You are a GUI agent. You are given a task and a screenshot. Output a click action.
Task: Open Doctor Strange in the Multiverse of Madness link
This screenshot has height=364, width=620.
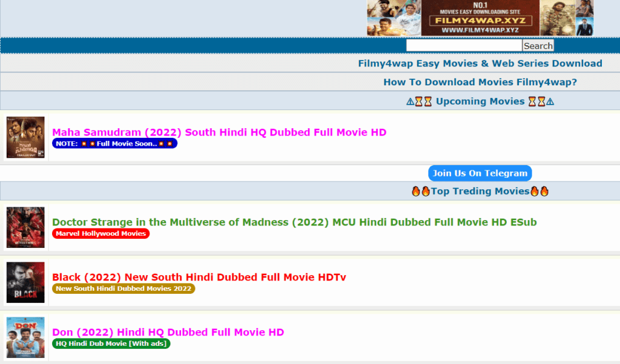coord(295,223)
